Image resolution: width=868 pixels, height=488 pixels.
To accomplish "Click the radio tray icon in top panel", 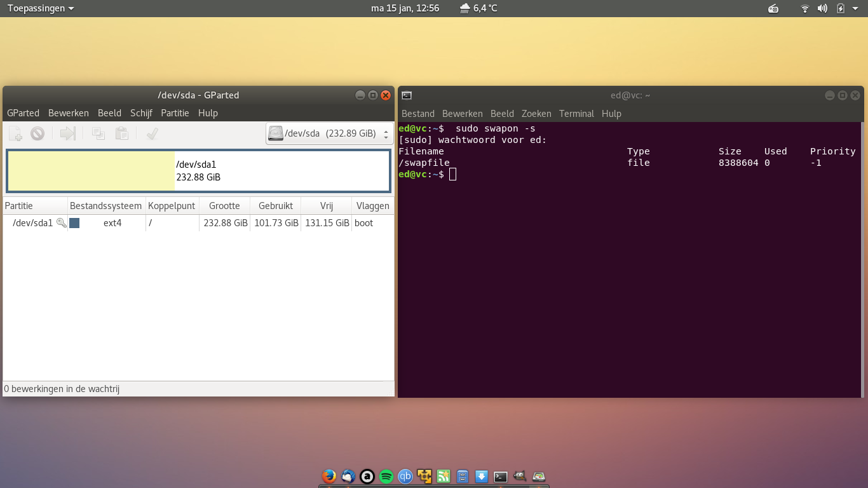I will (773, 8).
